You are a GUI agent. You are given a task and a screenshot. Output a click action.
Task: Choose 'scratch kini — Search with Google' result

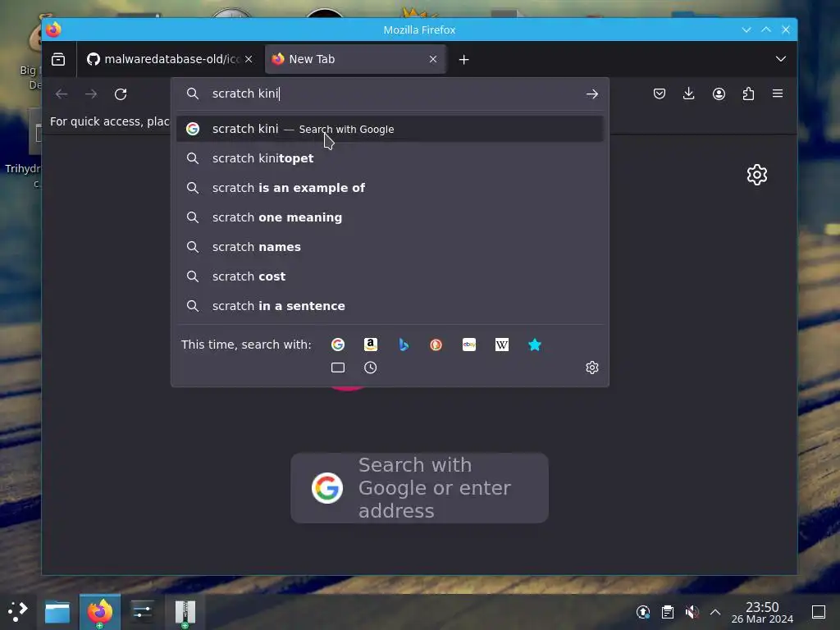tap(390, 129)
